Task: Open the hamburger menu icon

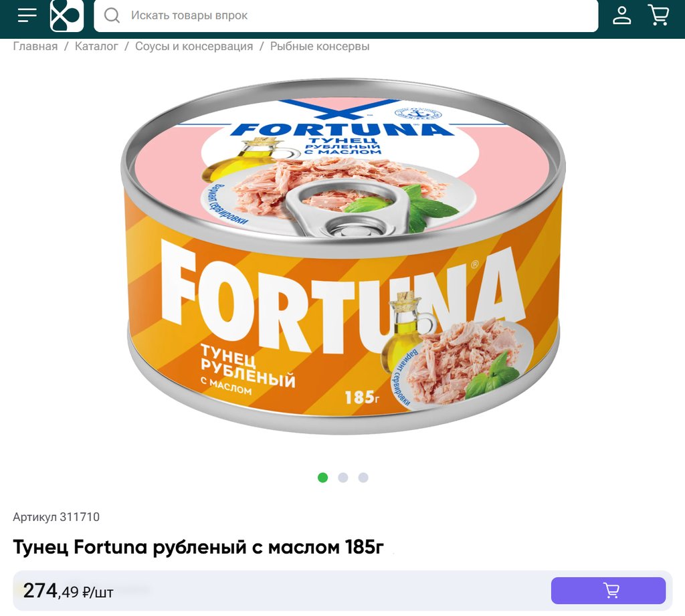Action: coord(27,15)
